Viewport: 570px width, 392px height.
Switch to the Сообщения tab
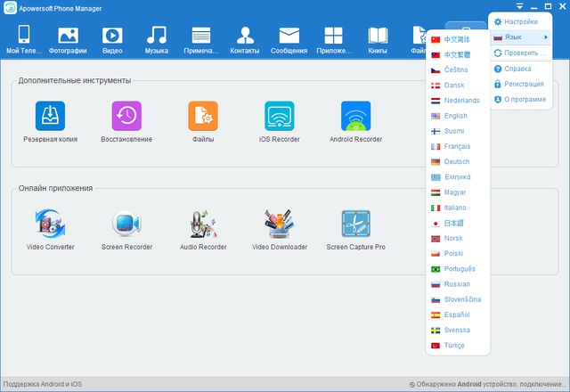click(288, 40)
